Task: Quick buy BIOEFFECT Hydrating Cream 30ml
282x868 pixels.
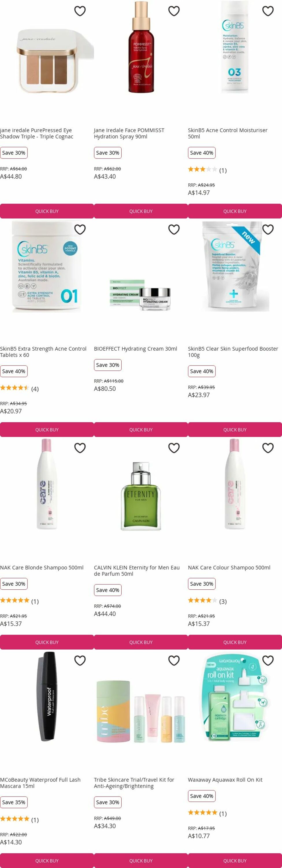Action: (141, 430)
